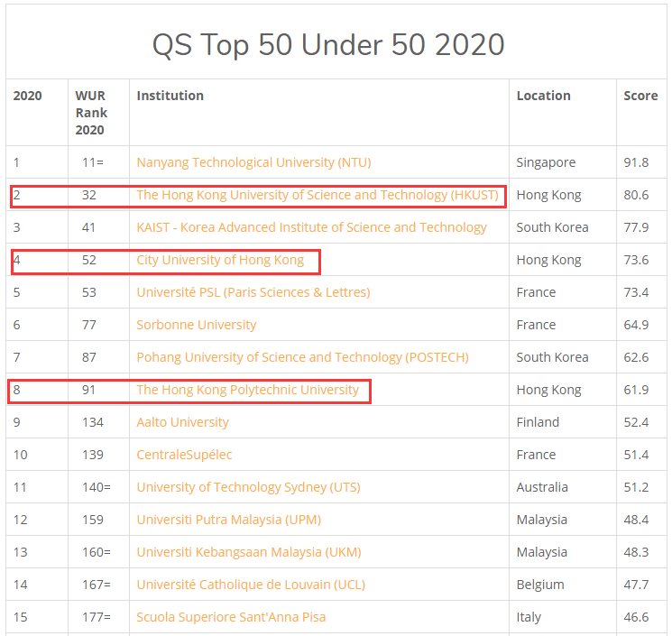Open Nanyang Technological University (NTU) link
Screen dimensions: 672x636
(x=253, y=162)
